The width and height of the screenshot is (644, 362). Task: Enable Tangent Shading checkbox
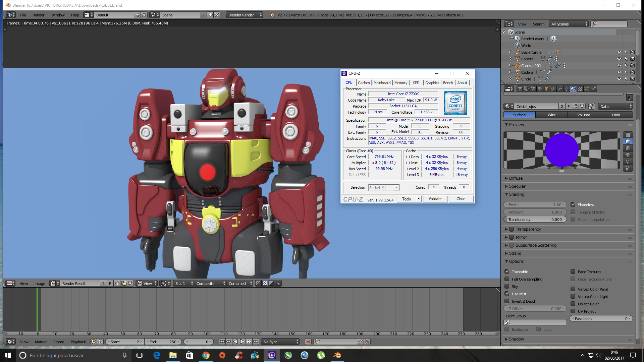coord(573,212)
